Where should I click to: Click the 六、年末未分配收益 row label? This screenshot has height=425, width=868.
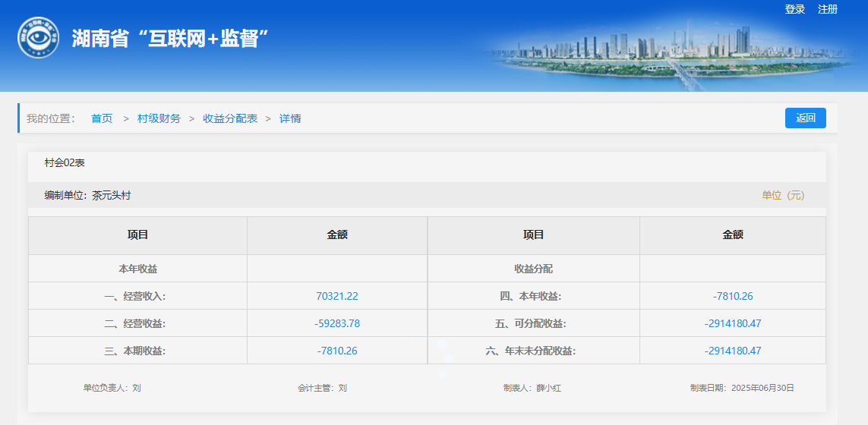tap(531, 351)
